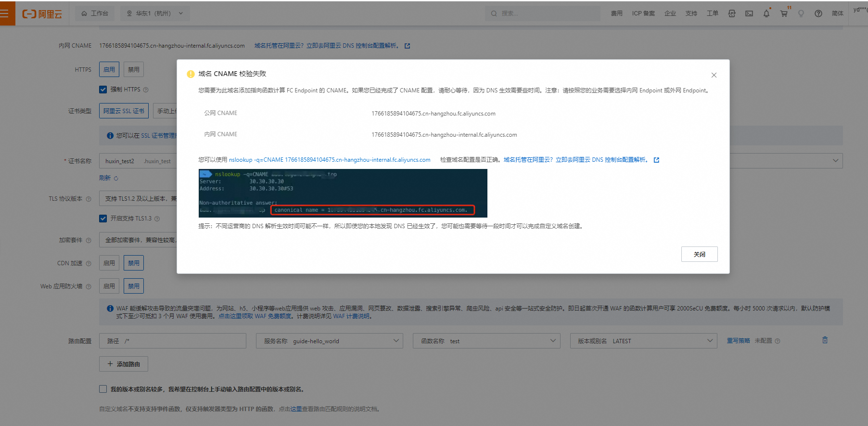Click the 刷新 refresh link

(x=105, y=178)
